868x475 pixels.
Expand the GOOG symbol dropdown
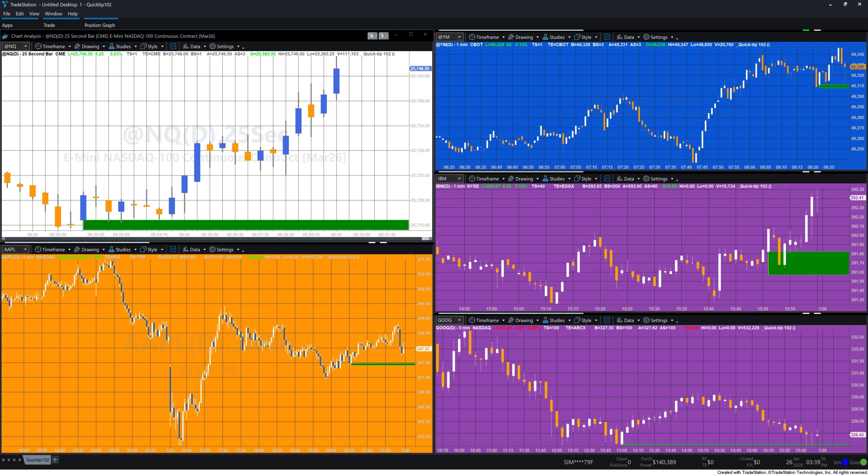459,320
